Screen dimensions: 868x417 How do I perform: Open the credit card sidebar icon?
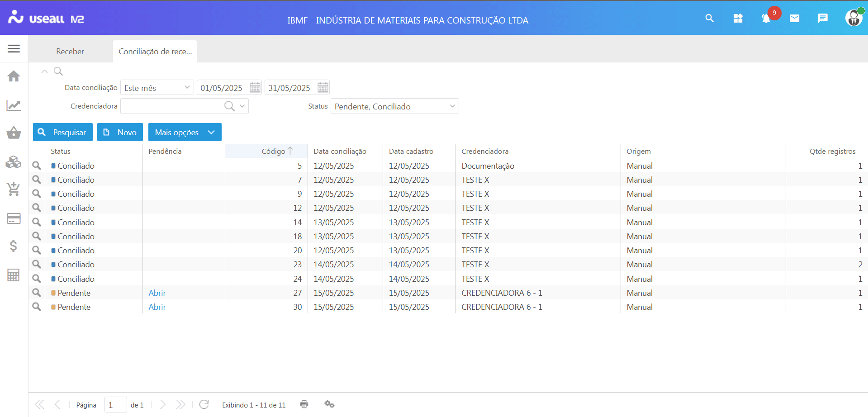(x=14, y=218)
